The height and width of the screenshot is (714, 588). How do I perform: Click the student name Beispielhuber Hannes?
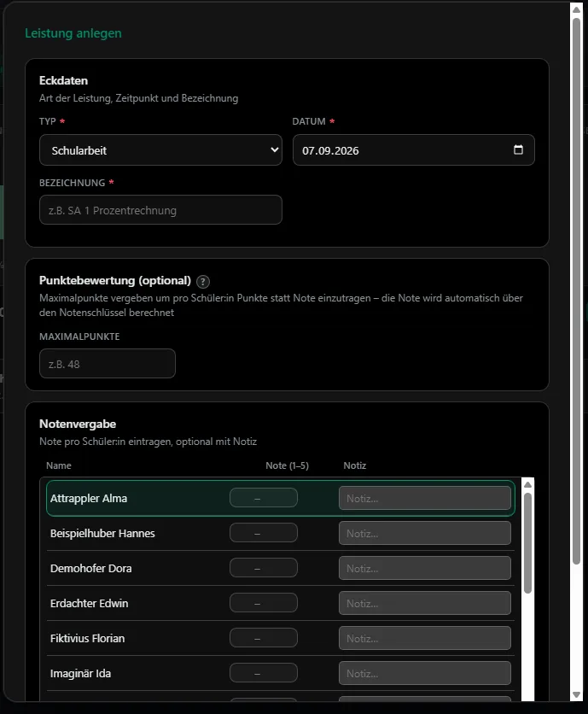pos(102,533)
